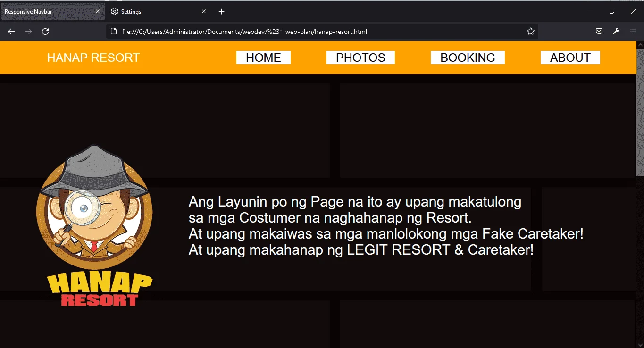
Task: Click the line mentioning 'Fake Caretaker!'
Action: 386,234
